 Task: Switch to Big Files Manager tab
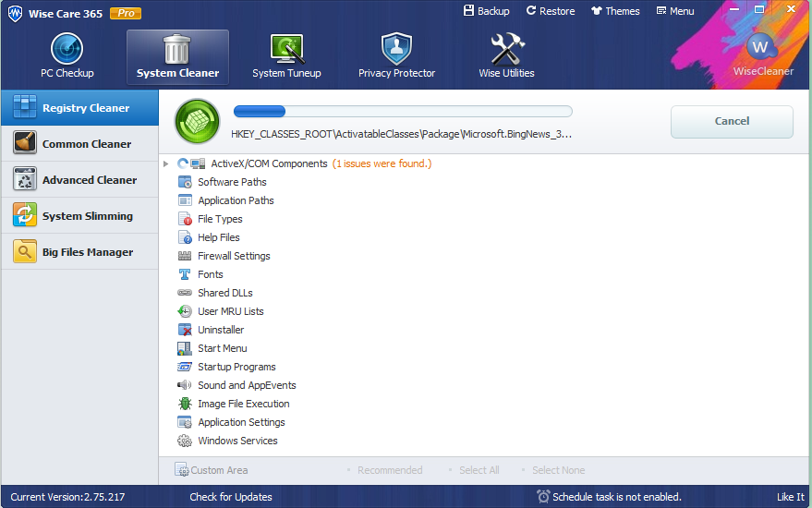pyautogui.click(x=79, y=251)
